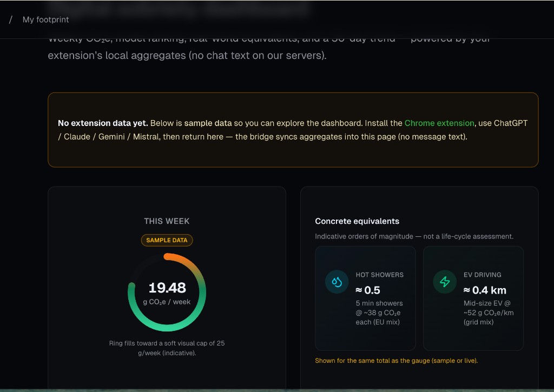
Task: Click the ≈ 0.4 km value
Action: click(485, 290)
